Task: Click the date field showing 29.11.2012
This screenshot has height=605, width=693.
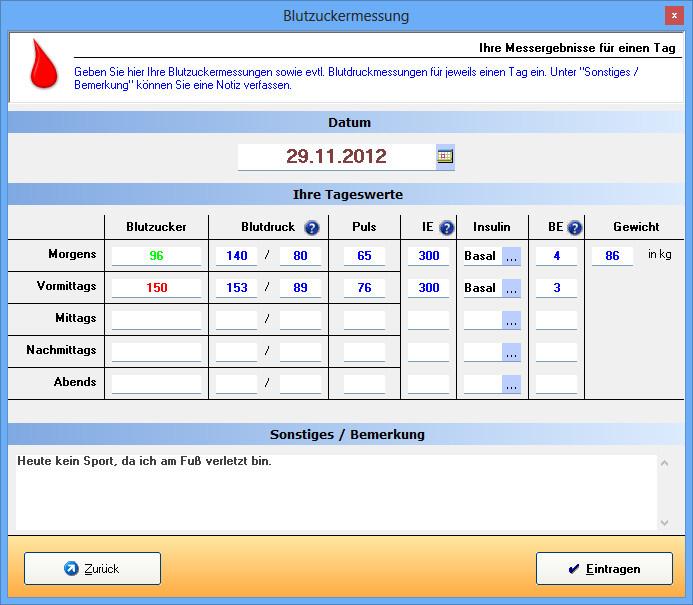Action: (337, 156)
